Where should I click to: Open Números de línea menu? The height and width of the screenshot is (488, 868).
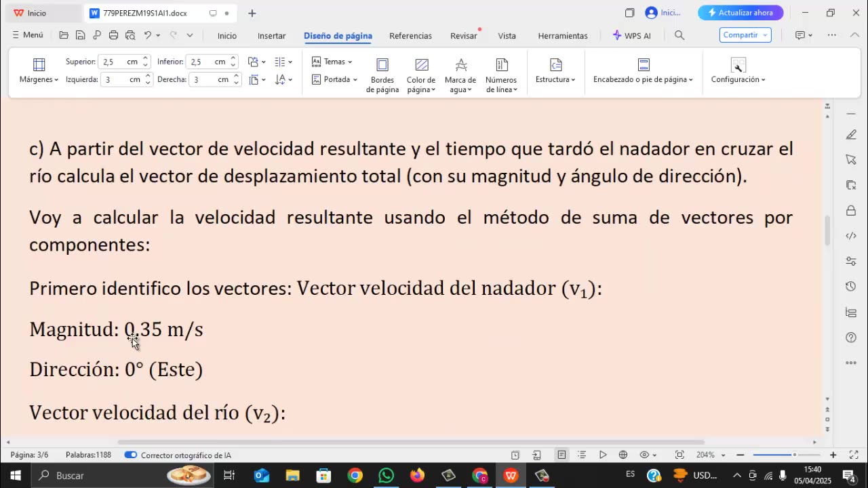click(x=501, y=75)
